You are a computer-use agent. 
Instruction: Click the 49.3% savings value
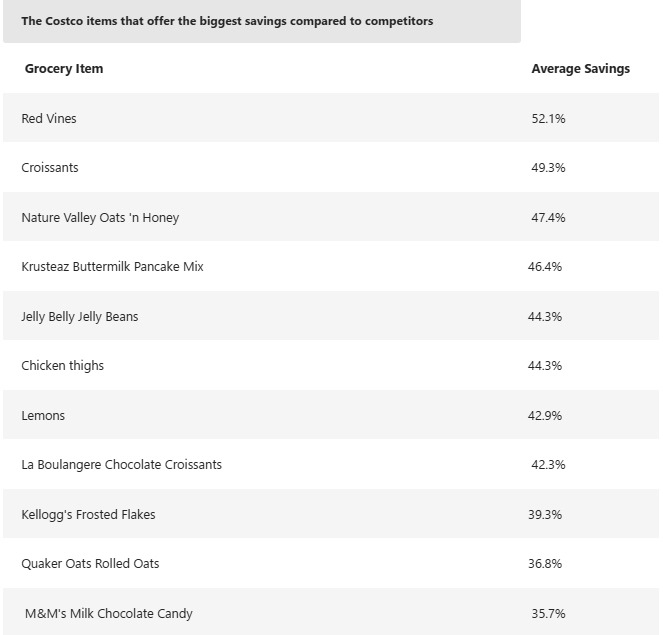pos(548,167)
